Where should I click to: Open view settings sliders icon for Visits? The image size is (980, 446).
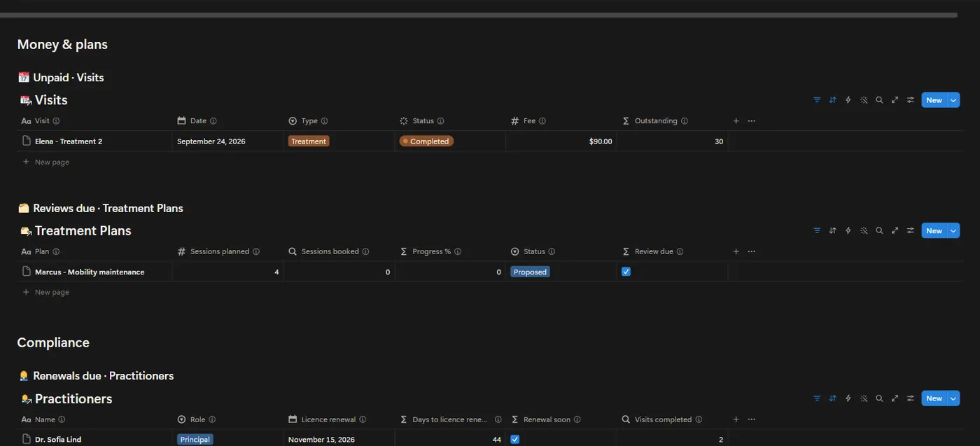[x=911, y=100]
